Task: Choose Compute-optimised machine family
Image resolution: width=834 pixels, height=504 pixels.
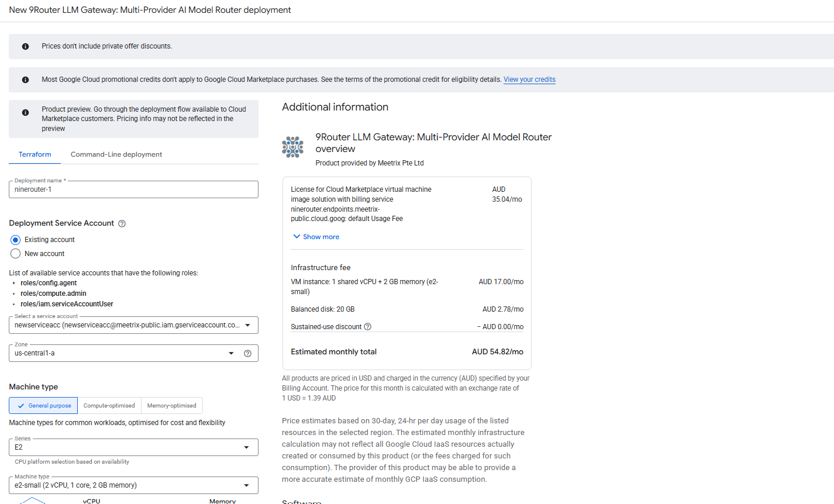Action: point(109,406)
